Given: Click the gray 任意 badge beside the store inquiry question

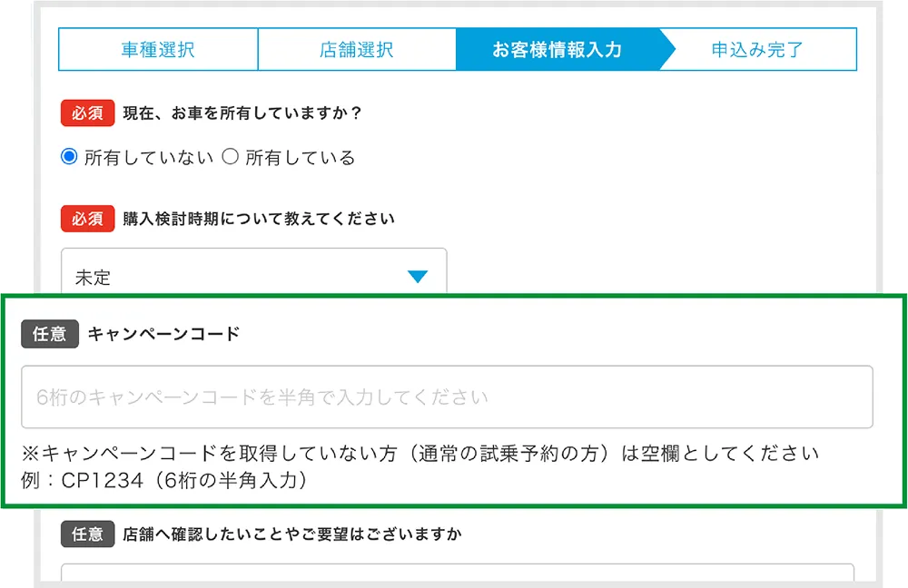Looking at the screenshot, I should pos(87,534).
